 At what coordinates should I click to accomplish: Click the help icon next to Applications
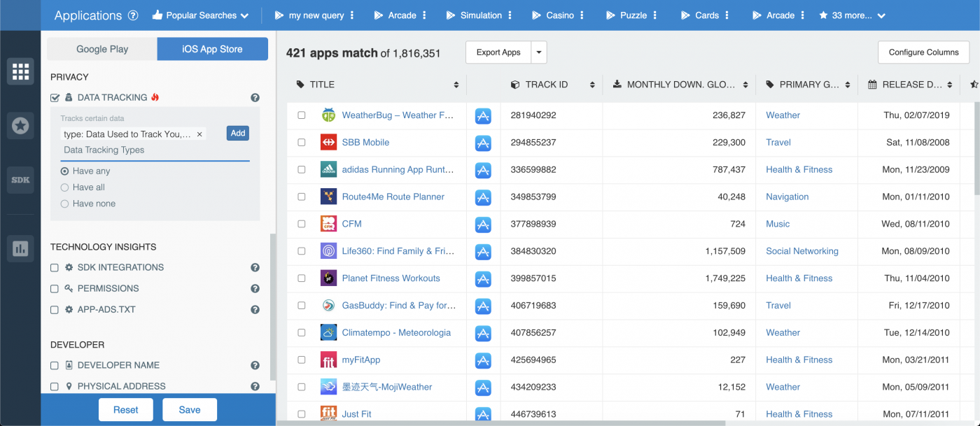click(133, 15)
